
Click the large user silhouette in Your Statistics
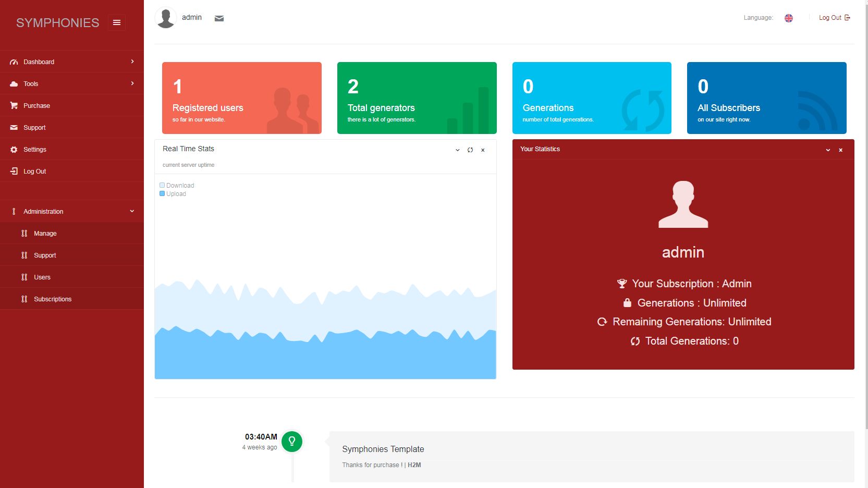683,204
